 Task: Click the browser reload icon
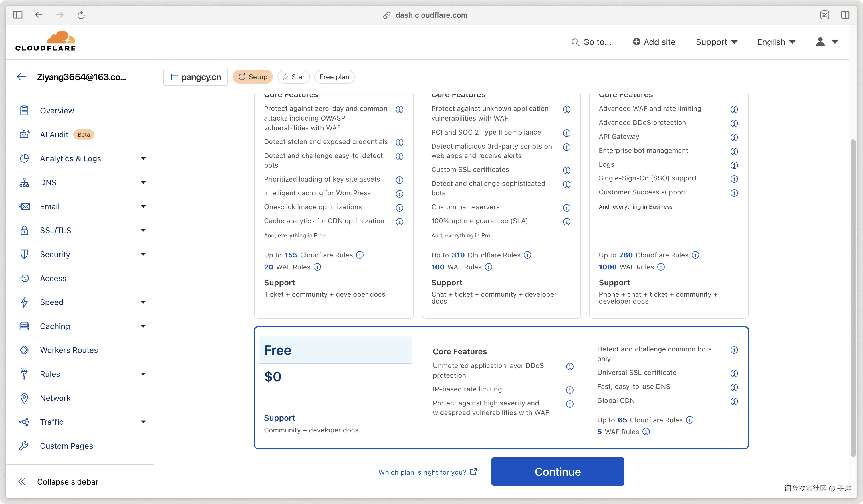(x=81, y=15)
